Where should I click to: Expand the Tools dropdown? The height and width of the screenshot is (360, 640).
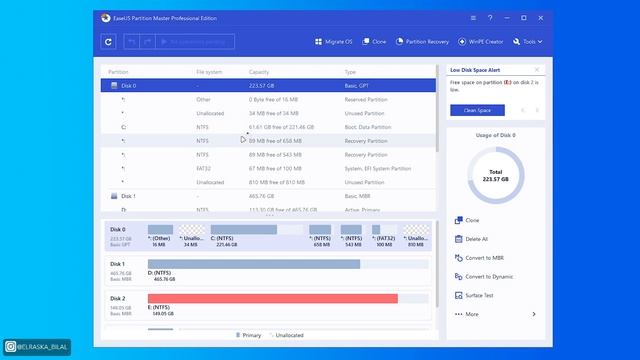click(528, 42)
